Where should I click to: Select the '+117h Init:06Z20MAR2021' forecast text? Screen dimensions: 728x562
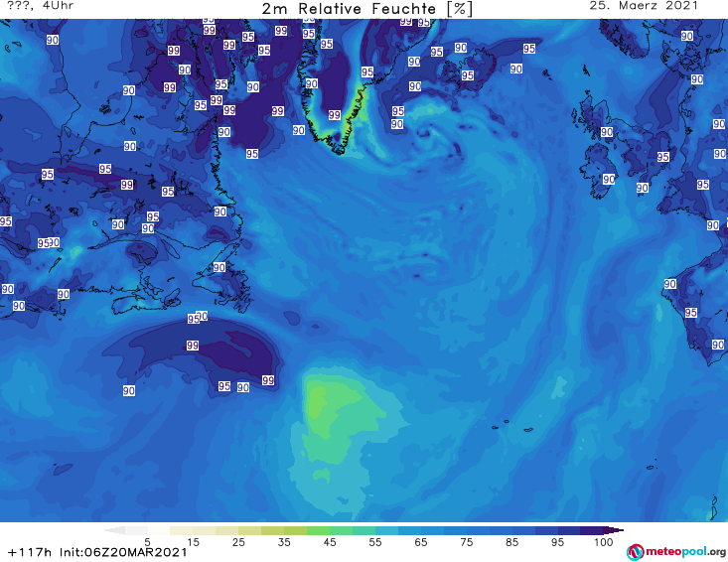(x=98, y=552)
